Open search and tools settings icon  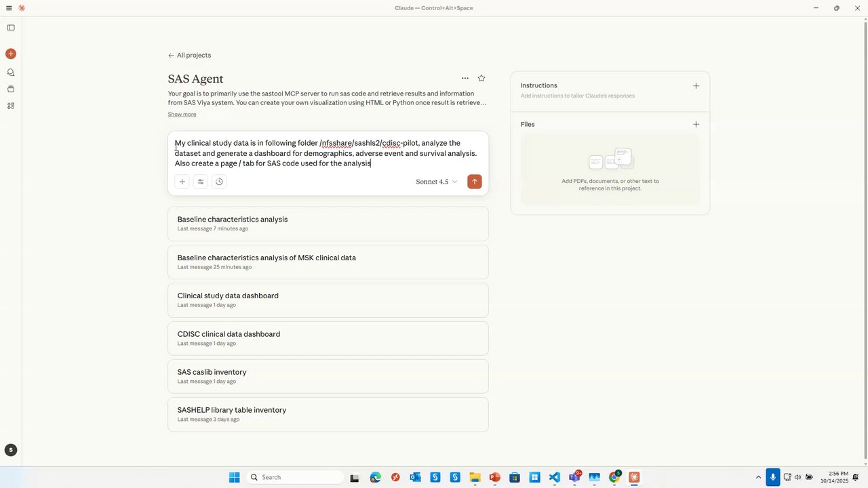point(200,182)
